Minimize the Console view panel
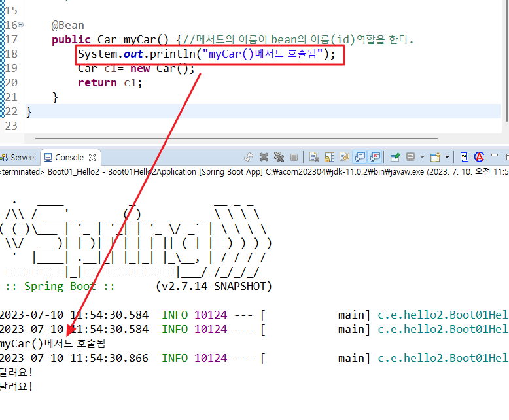The image size is (509, 420). point(495,156)
